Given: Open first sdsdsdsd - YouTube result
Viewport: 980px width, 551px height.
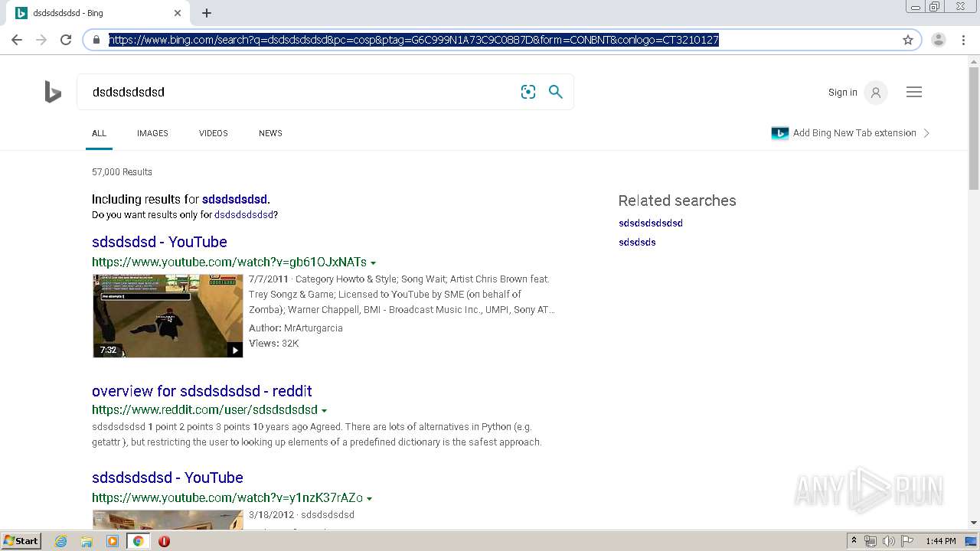Looking at the screenshot, I should point(159,242).
